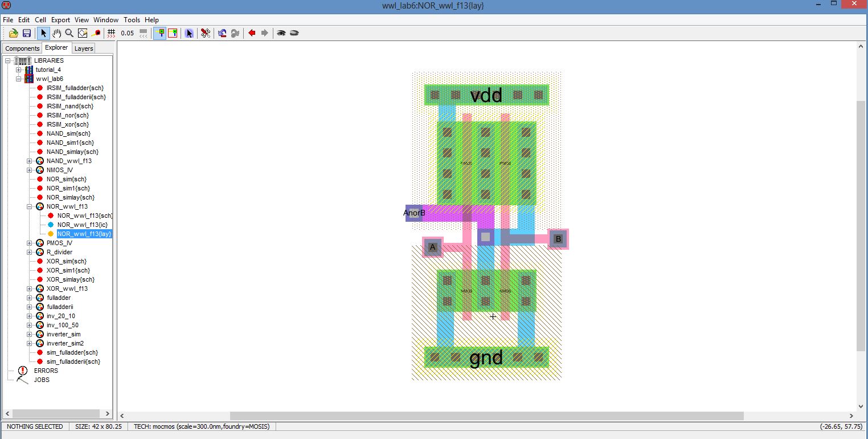Expand the tutorial_4 library node

coord(19,70)
